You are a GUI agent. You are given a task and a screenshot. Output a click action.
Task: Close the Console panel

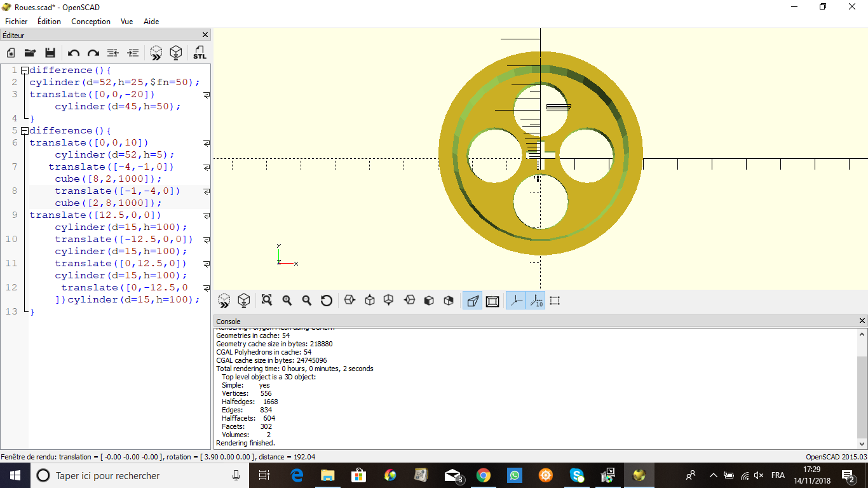tap(862, 321)
